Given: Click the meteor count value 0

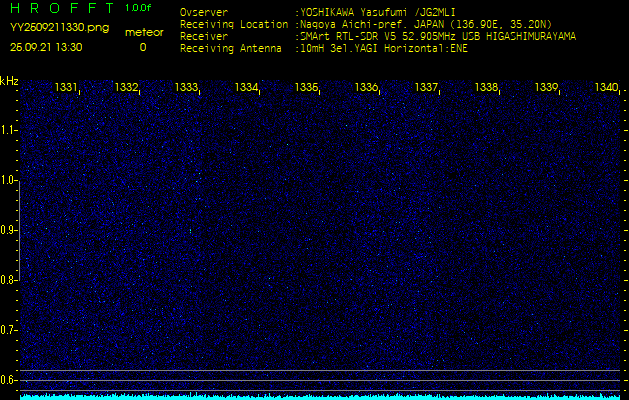Looking at the screenshot, I should [142, 47].
